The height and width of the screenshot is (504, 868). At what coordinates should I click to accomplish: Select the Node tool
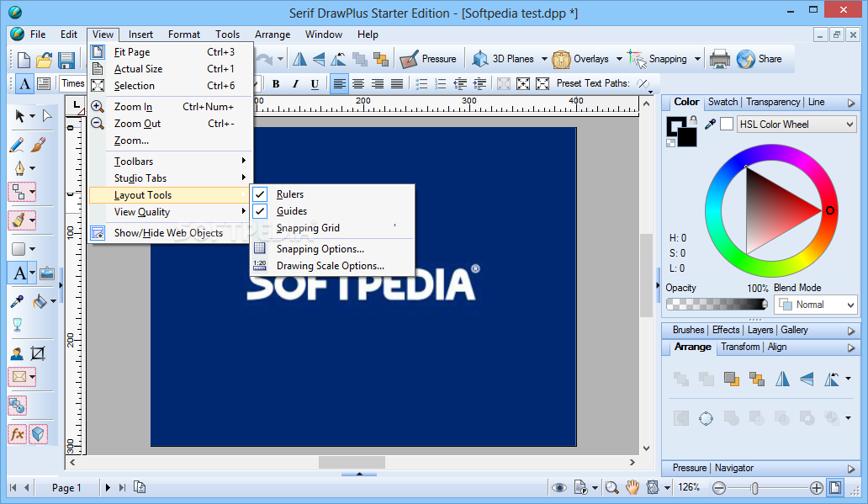(x=47, y=116)
